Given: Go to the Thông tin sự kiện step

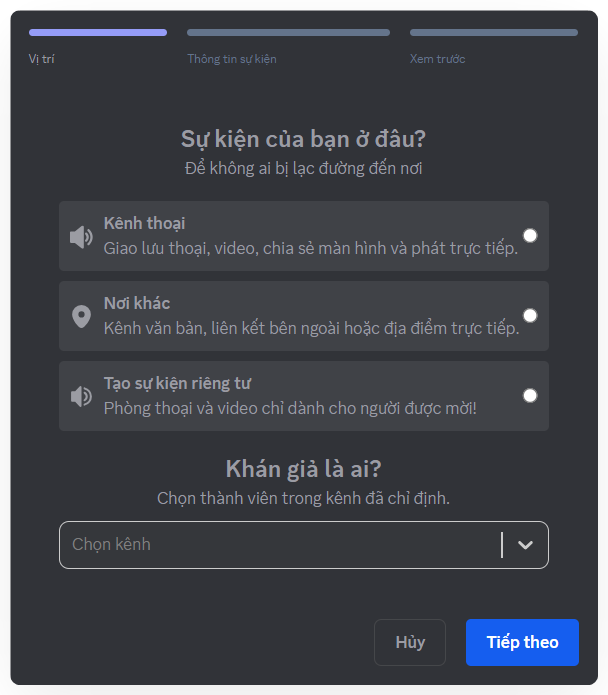Looking at the screenshot, I should pos(232,59).
